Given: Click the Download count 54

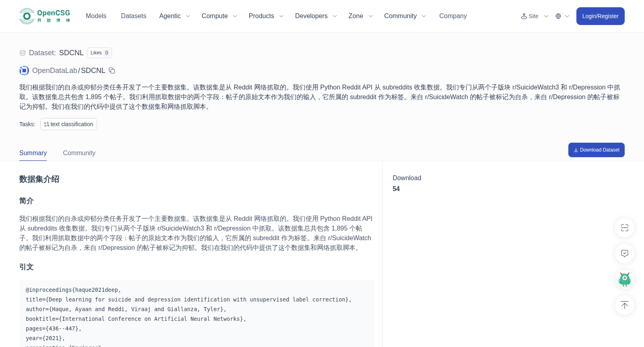Looking at the screenshot, I should pyautogui.click(x=396, y=189).
